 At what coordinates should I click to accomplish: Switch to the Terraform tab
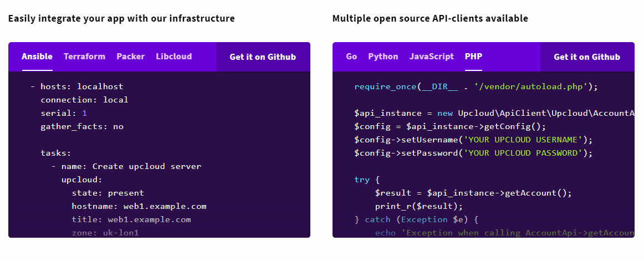[x=84, y=57]
